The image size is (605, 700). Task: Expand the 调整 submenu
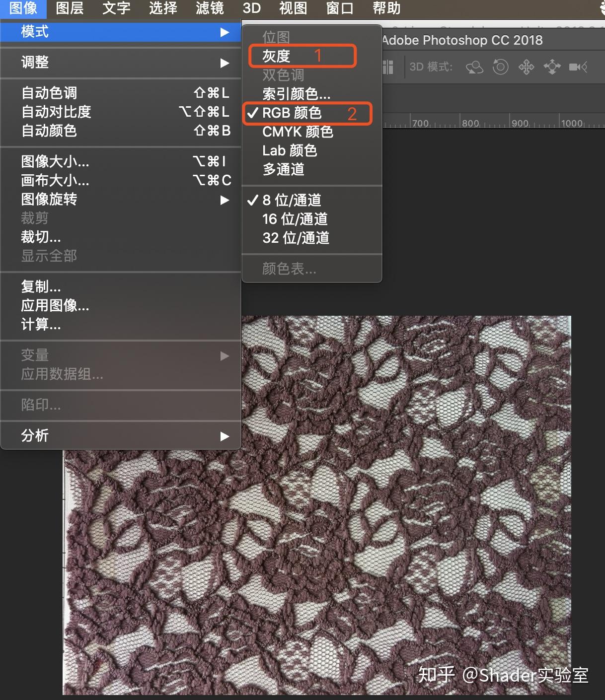point(121,63)
